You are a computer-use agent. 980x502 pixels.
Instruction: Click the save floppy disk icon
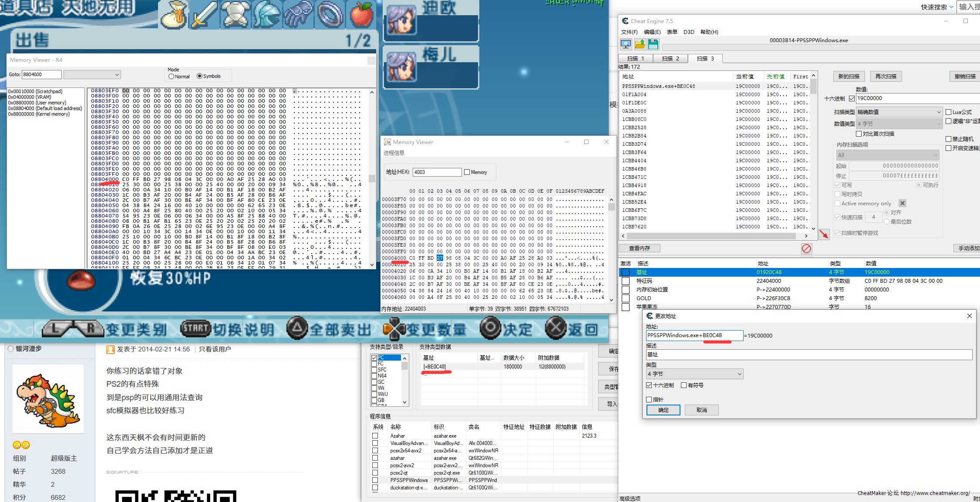(x=653, y=44)
